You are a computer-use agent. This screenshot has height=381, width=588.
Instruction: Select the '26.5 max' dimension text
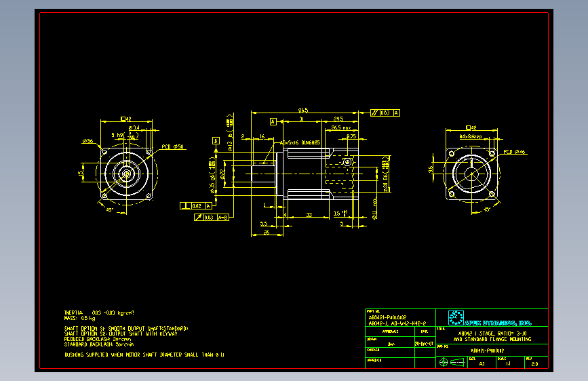pyautogui.click(x=341, y=128)
